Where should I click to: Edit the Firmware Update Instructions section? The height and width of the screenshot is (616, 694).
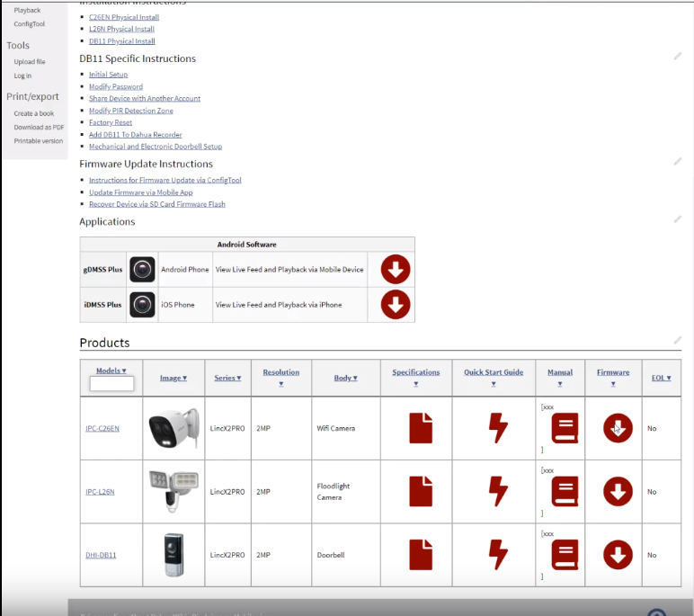(678, 162)
